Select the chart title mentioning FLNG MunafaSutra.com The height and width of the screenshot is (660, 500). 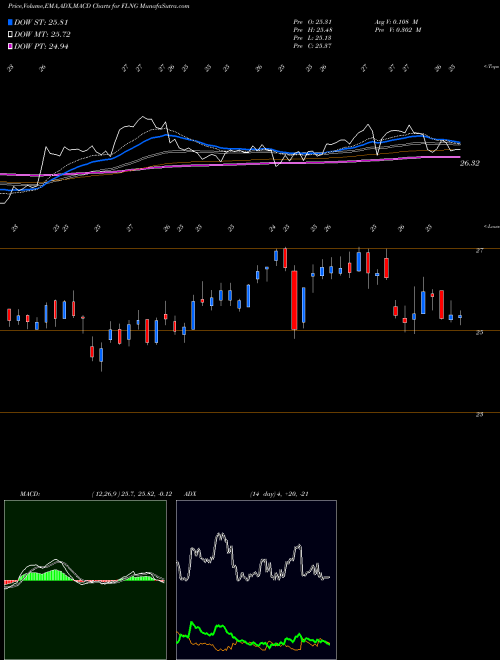(99, 6)
